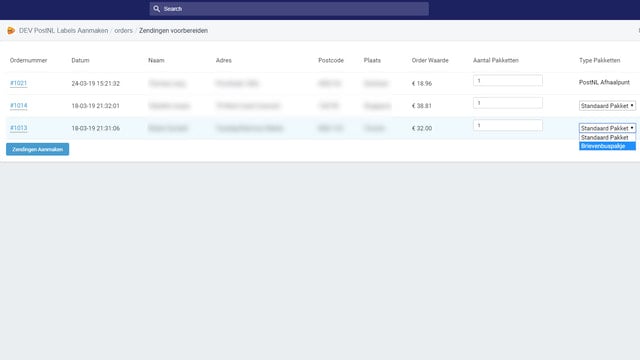The width and height of the screenshot is (640, 360).
Task: Open DEV PostNL Labels Aanmaken breadcrumb
Action: pyautogui.click(x=63, y=31)
